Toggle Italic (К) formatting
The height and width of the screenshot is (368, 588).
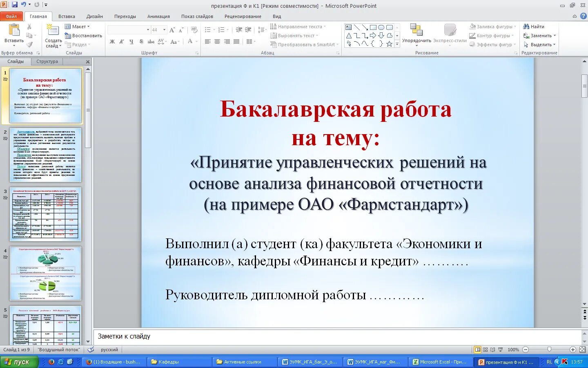point(122,42)
